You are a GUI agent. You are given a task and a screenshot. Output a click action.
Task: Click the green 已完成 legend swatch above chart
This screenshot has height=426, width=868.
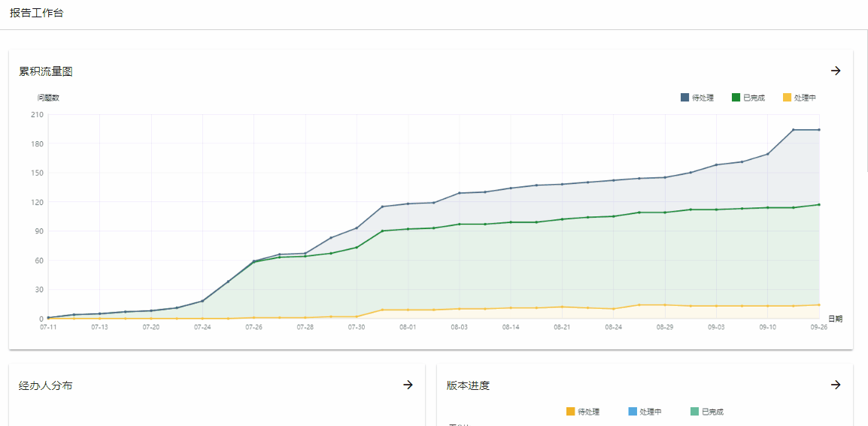tap(736, 98)
